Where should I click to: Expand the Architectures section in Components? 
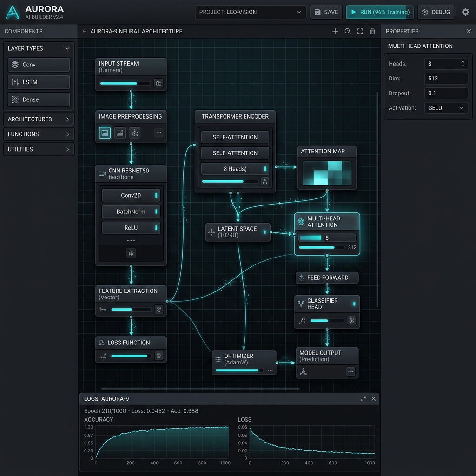click(39, 119)
